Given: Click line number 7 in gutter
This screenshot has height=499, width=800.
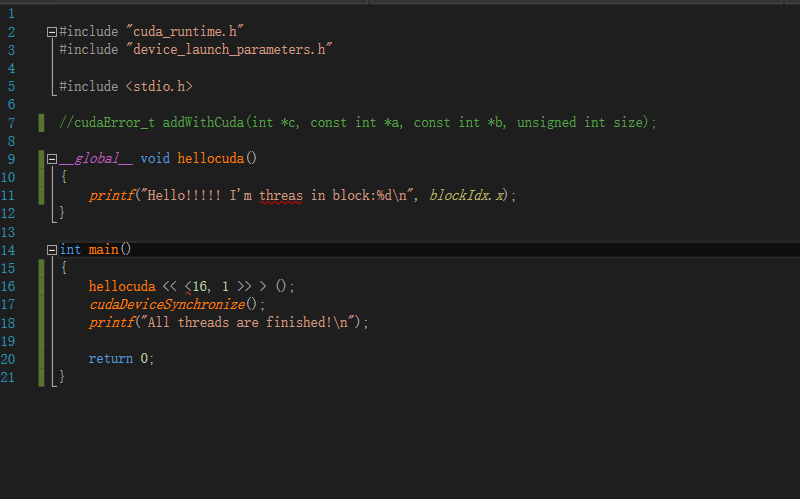Looking at the screenshot, I should [x=11, y=123].
